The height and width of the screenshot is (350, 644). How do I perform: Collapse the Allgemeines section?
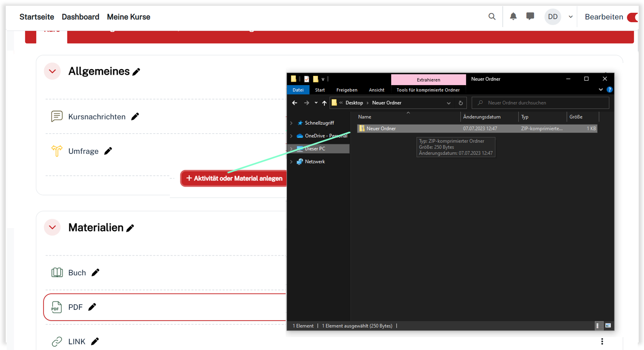(52, 71)
